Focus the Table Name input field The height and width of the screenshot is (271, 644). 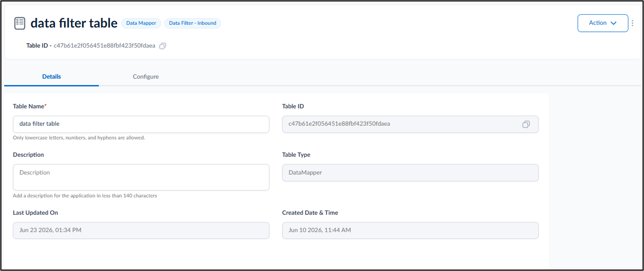[141, 124]
